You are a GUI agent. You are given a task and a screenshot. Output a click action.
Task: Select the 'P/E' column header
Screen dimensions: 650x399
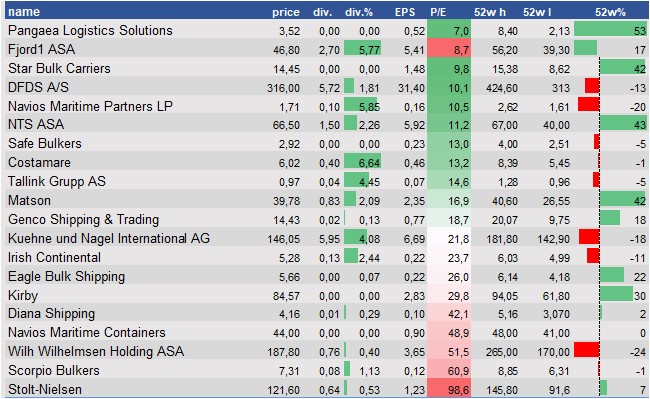pyautogui.click(x=438, y=12)
